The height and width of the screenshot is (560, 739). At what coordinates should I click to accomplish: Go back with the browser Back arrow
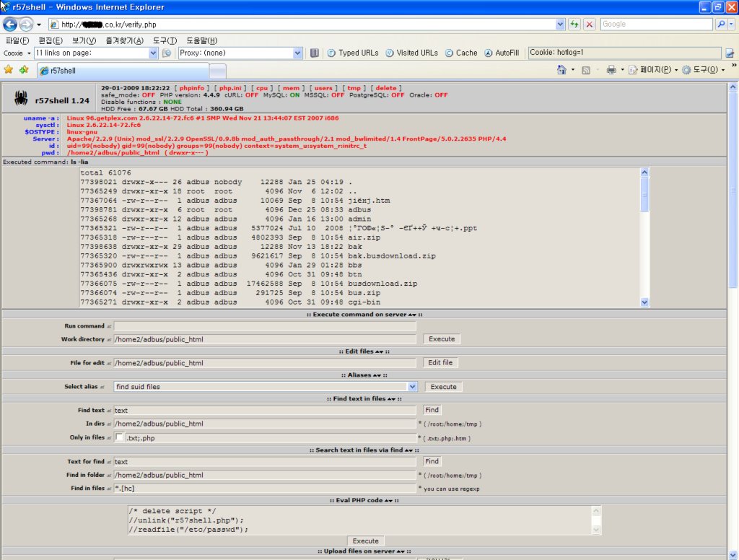tap(10, 24)
